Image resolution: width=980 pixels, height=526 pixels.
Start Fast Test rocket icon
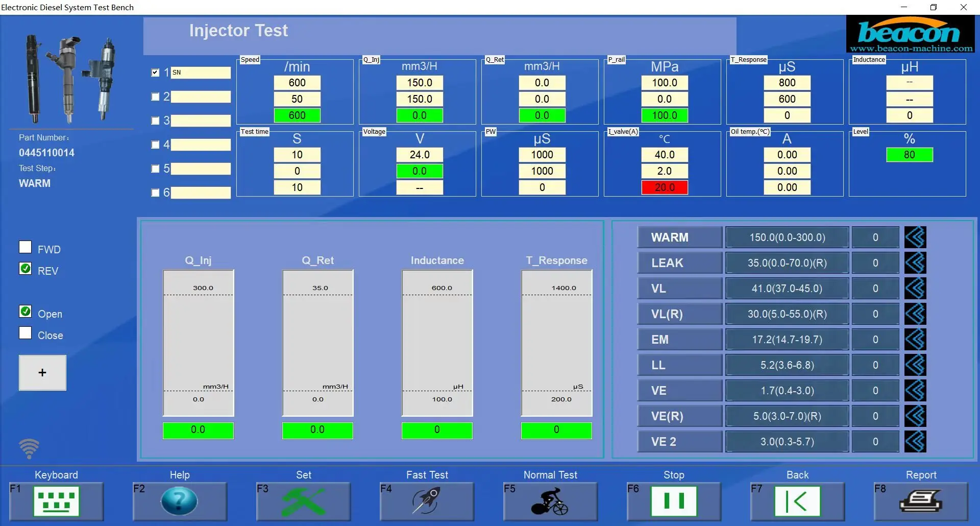point(427,501)
